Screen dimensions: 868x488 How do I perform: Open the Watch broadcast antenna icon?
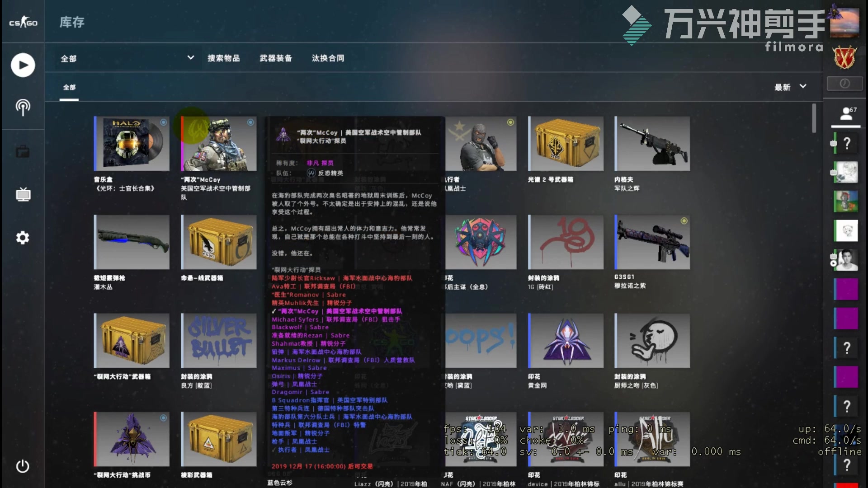(x=23, y=108)
